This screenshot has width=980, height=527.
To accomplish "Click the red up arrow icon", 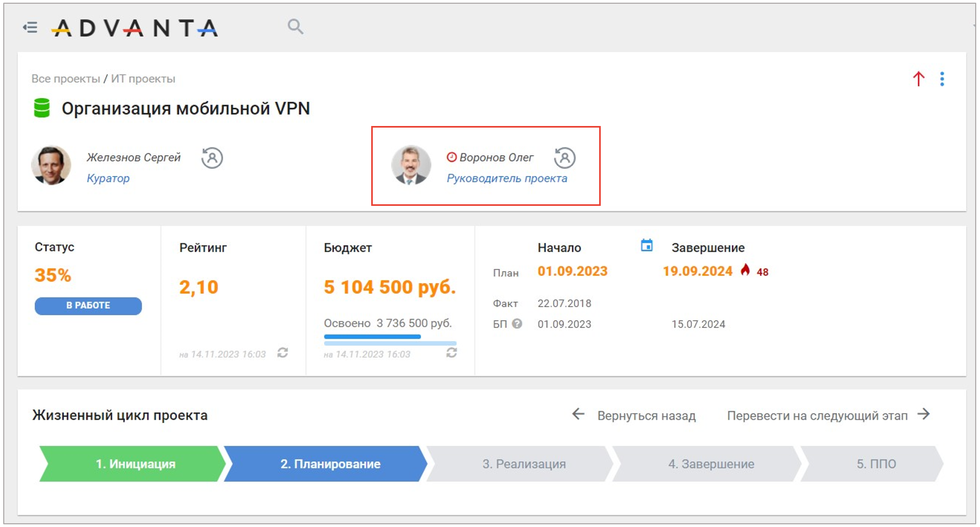I will click(x=918, y=79).
